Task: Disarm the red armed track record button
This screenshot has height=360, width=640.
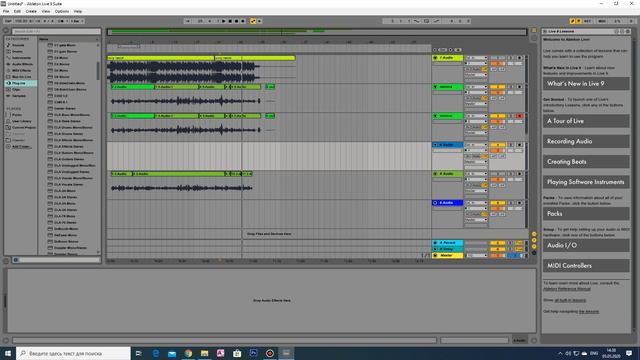Action: click(520, 116)
